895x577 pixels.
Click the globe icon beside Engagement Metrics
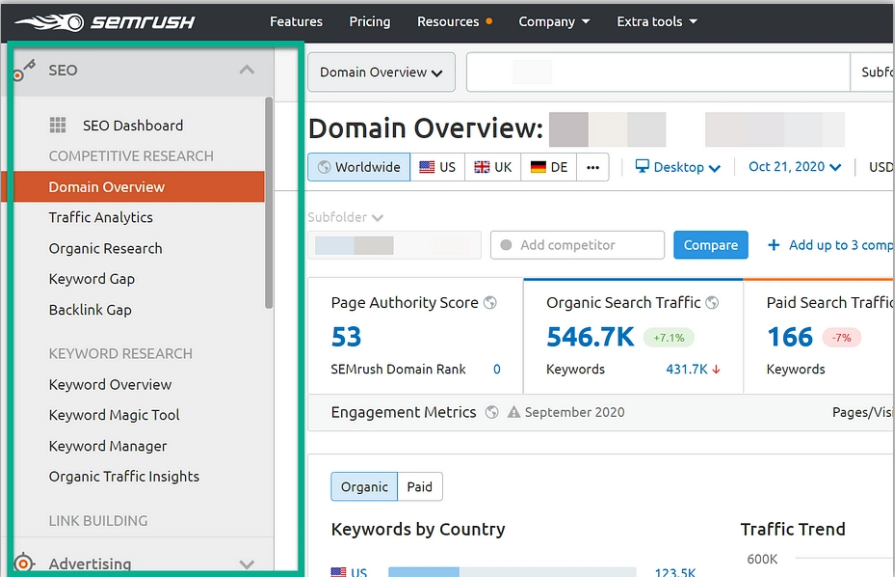(491, 412)
